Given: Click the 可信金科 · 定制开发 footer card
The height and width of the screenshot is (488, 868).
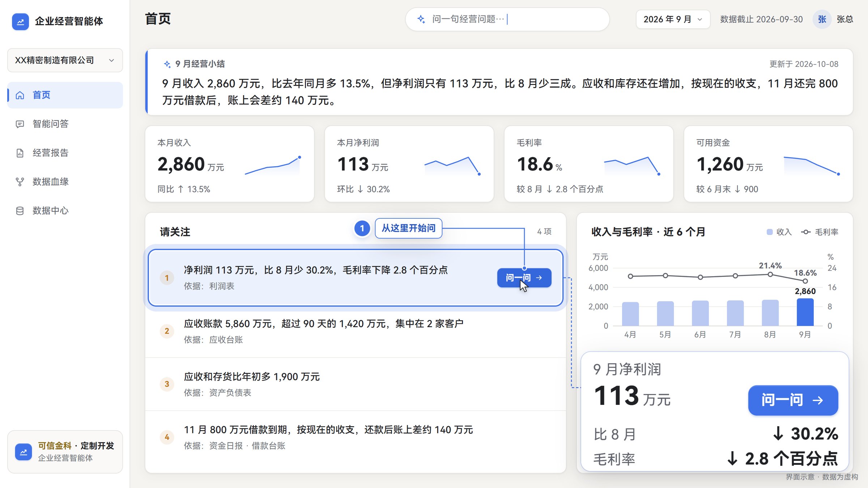Looking at the screenshot, I should tap(65, 452).
